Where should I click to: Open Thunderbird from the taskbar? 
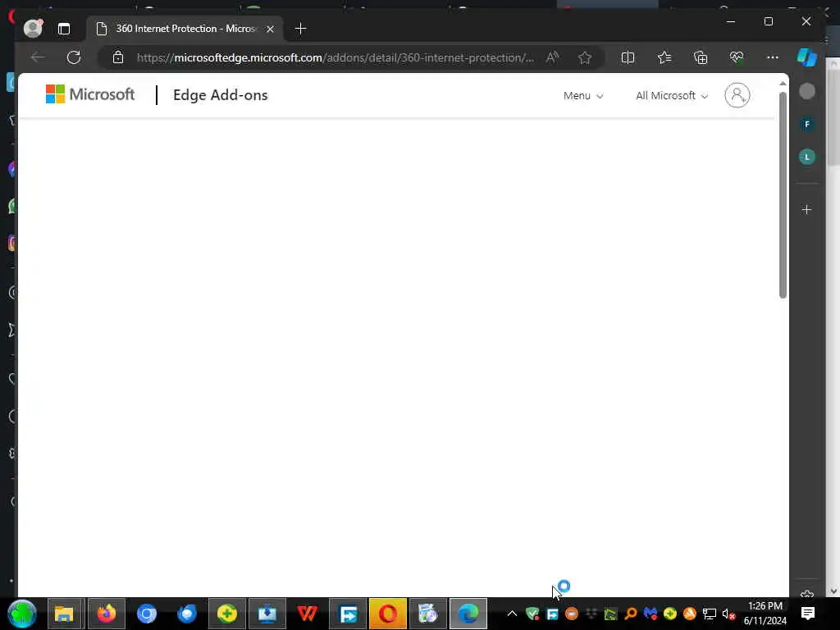tap(187, 614)
